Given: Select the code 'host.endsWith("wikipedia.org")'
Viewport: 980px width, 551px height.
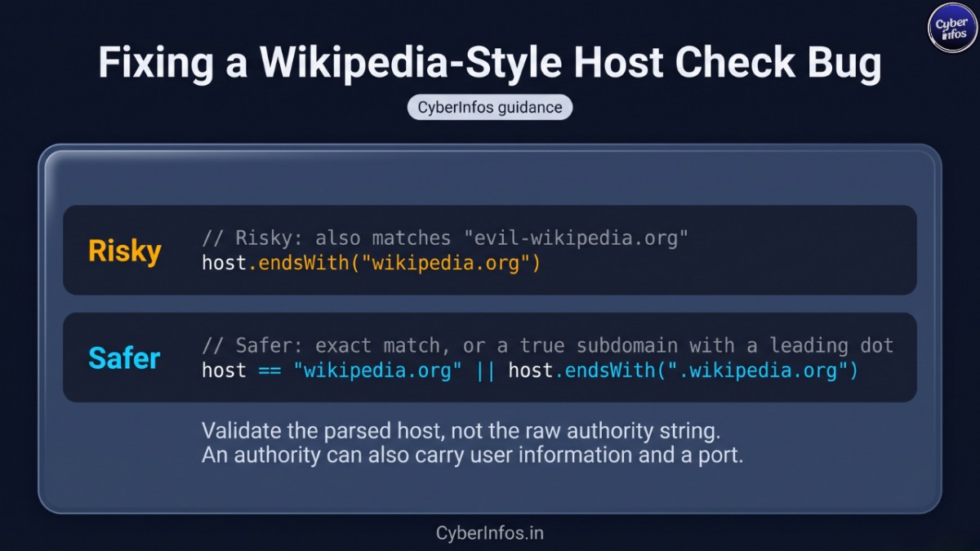Looking at the screenshot, I should (x=372, y=264).
